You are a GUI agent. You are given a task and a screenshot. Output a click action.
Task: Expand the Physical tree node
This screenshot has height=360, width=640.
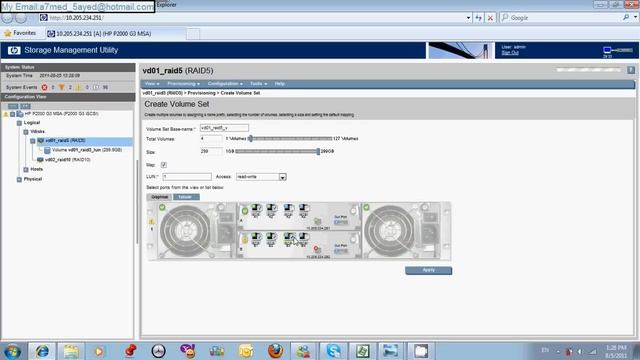[19, 179]
